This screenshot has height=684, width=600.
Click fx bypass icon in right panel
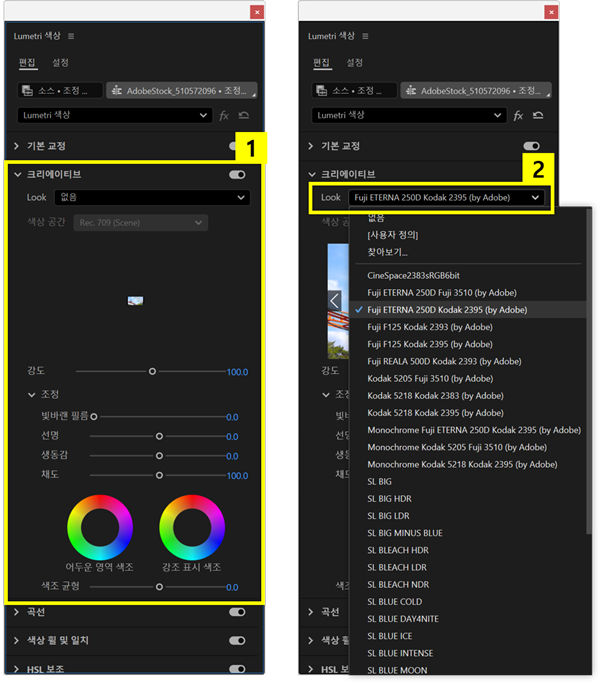tap(518, 116)
